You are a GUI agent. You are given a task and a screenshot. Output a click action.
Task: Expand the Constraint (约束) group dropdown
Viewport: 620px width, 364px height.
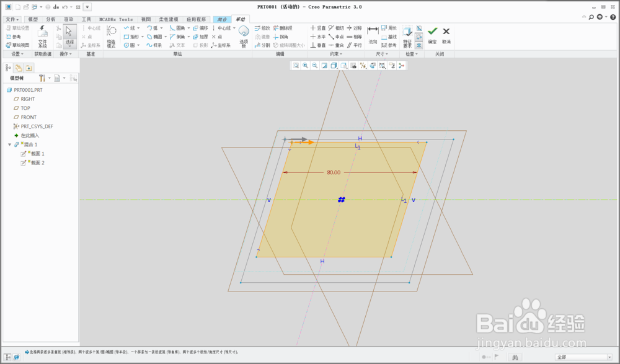[336, 54]
